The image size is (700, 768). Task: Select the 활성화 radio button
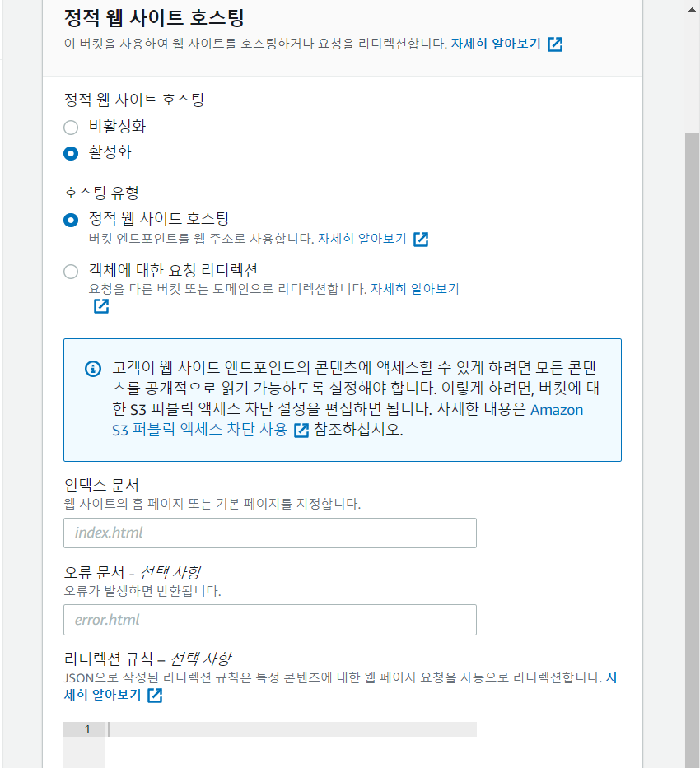tap(71, 153)
